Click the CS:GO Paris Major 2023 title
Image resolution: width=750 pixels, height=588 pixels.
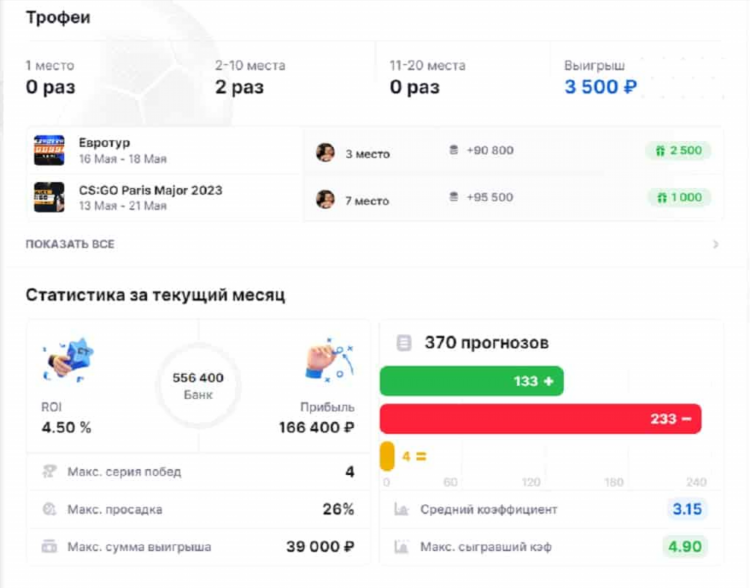[151, 190]
